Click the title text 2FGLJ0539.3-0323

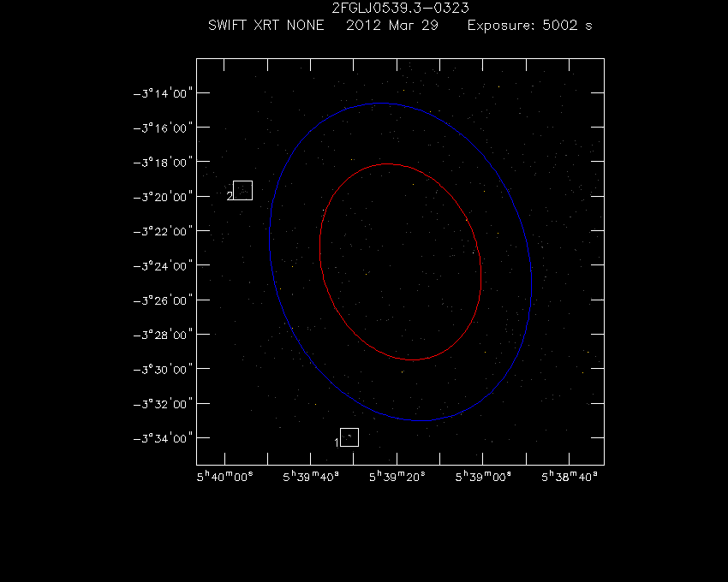click(400, 8)
